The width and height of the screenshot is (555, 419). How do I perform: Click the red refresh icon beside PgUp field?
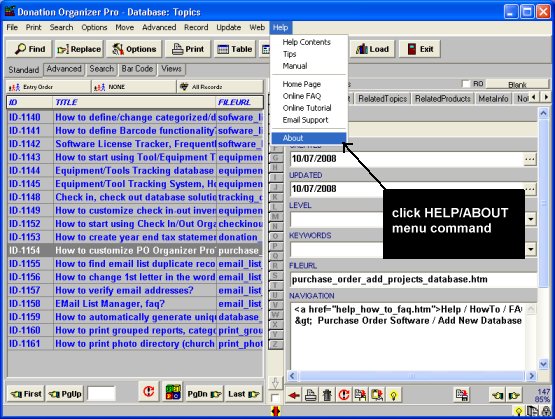click(x=148, y=392)
